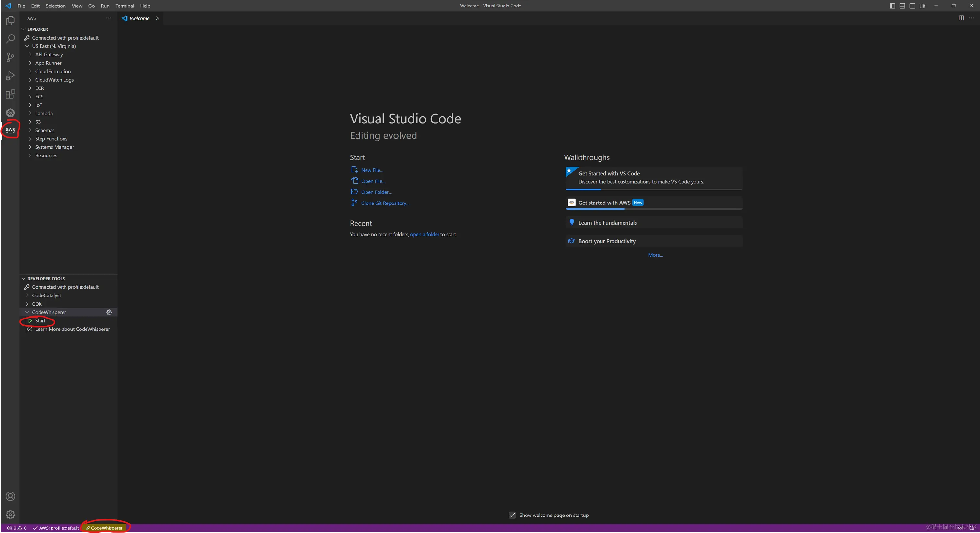Viewport: 980px width, 533px height.
Task: Open the Accounts icon
Action: click(10, 496)
